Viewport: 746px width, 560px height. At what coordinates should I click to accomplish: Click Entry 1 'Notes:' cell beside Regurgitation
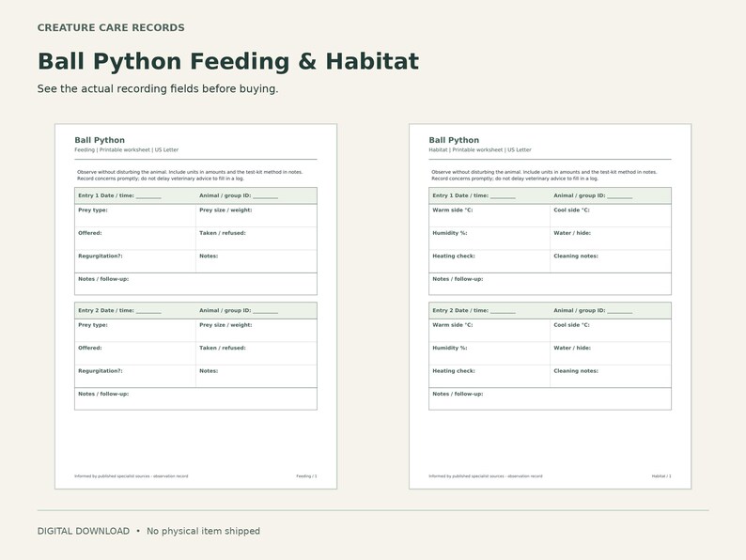click(256, 261)
